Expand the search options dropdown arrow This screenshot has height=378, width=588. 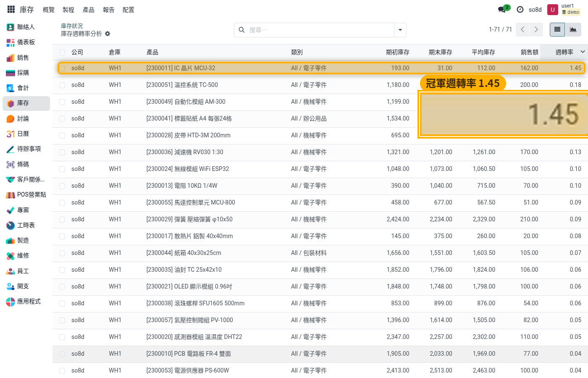(400, 30)
